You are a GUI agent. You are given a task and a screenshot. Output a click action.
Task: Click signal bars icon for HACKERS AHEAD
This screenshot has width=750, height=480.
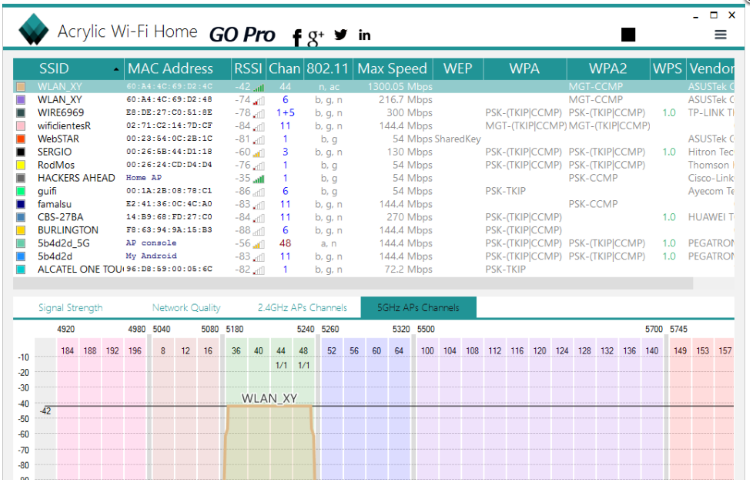[258, 179]
